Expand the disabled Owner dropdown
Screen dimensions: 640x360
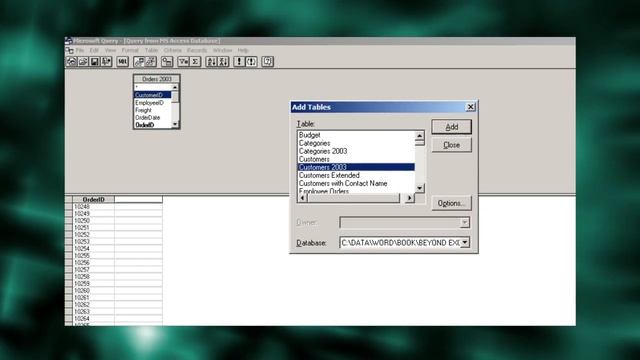(x=464, y=222)
